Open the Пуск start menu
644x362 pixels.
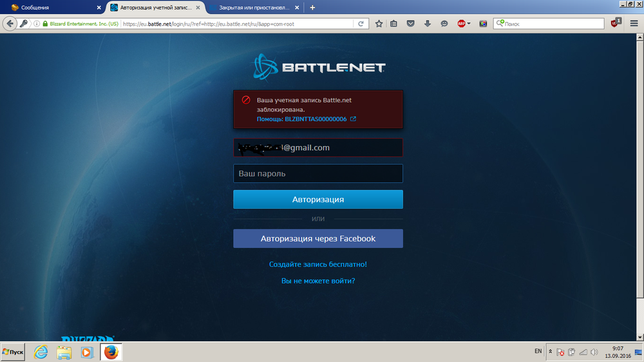click(13, 352)
